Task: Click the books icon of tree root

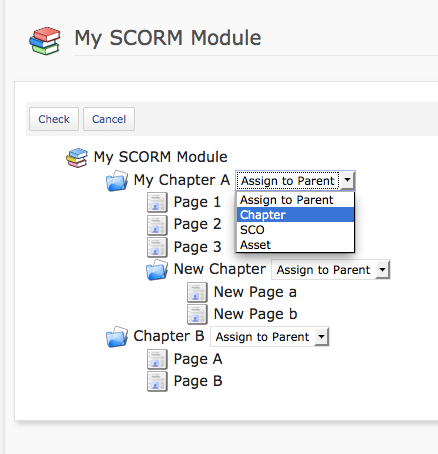Action: tap(77, 157)
